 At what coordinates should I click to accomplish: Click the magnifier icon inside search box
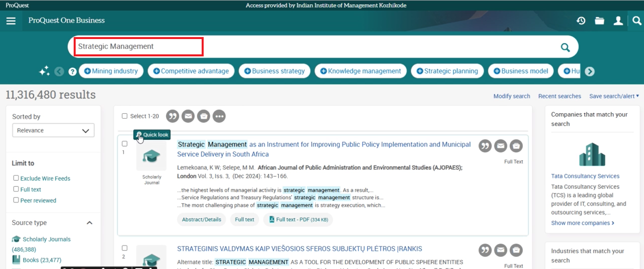point(565,48)
